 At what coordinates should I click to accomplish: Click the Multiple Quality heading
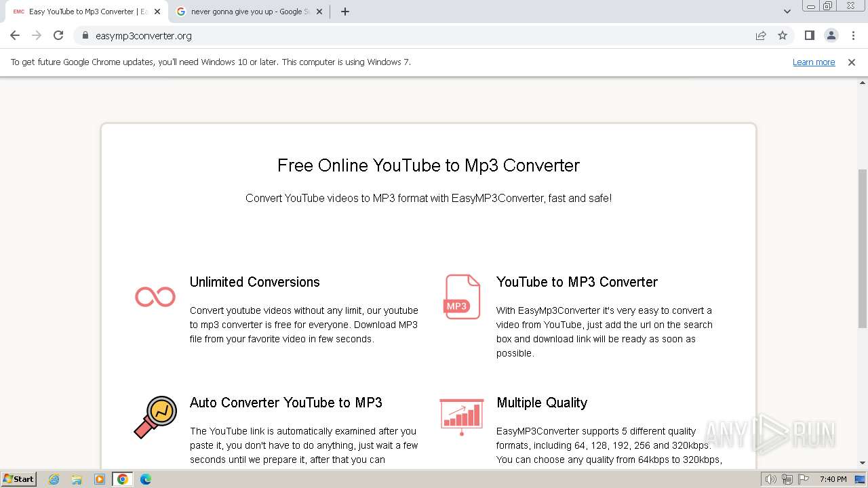(542, 403)
